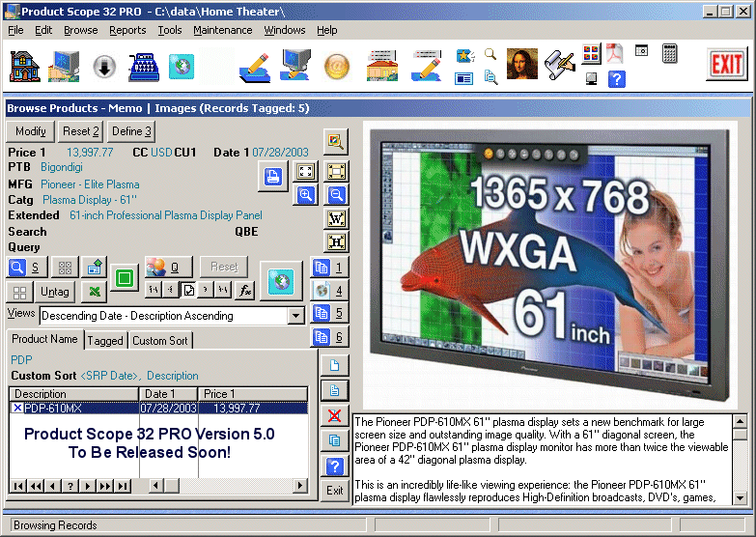Click the image button numbered 5
Image resolution: width=756 pixels, height=537 pixels.
pos(329,313)
